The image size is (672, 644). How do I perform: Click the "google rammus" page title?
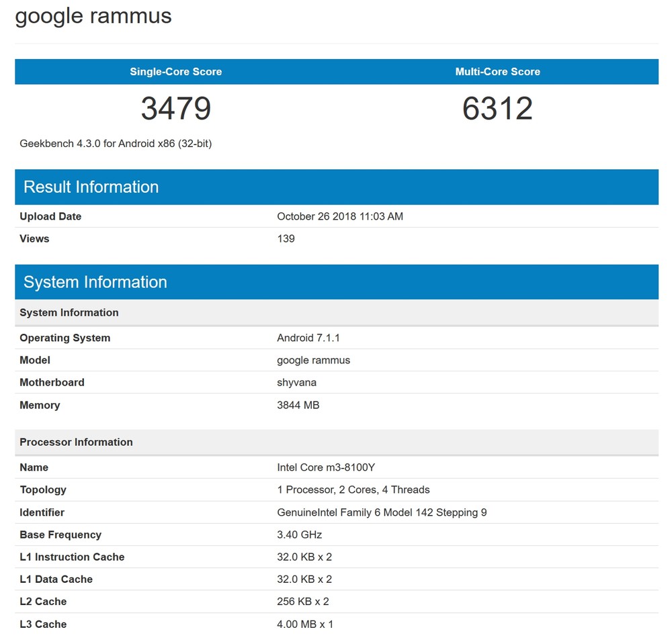coord(93,16)
